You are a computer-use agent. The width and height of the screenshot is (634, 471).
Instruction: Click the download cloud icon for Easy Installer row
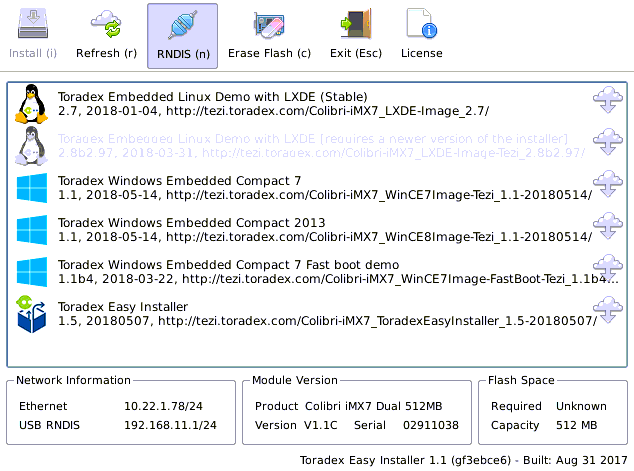click(608, 311)
